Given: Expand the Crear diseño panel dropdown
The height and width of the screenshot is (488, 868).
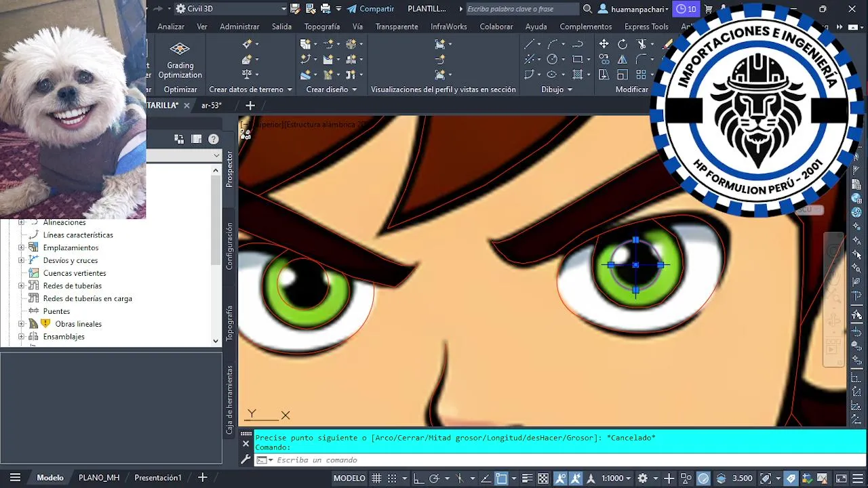Looking at the screenshot, I should click(x=332, y=89).
